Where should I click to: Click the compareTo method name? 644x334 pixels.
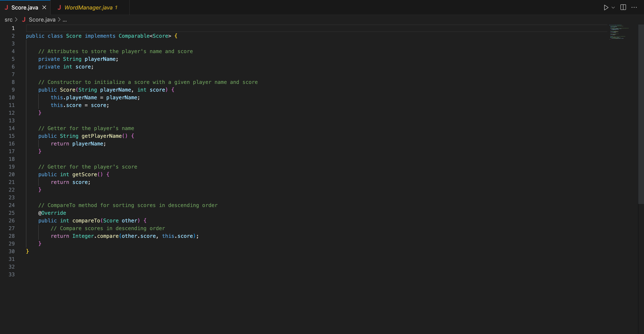86,221
